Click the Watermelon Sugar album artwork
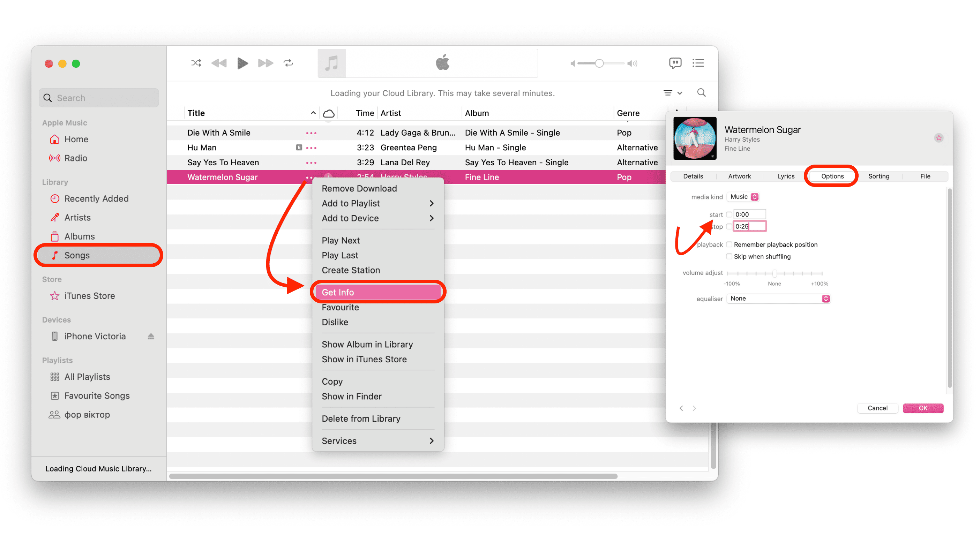Image resolution: width=980 pixels, height=551 pixels. click(x=695, y=138)
